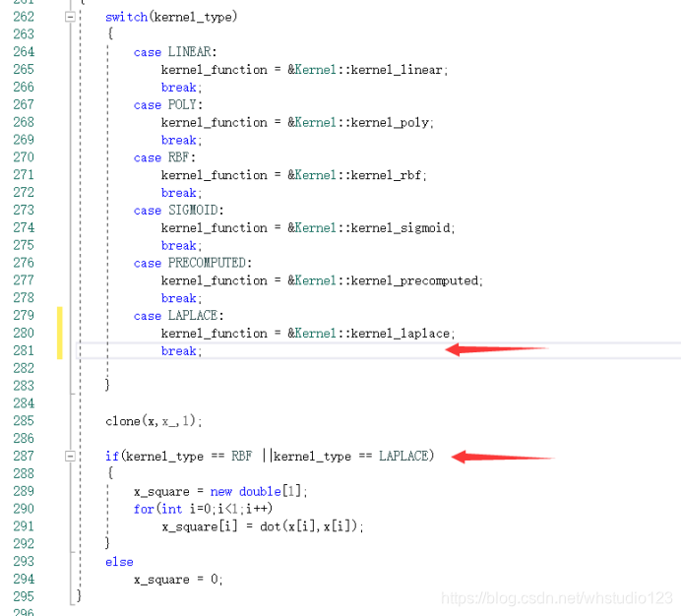The height and width of the screenshot is (616, 682).
Task: Click the 'else' keyword on line 293
Action: [x=119, y=562]
